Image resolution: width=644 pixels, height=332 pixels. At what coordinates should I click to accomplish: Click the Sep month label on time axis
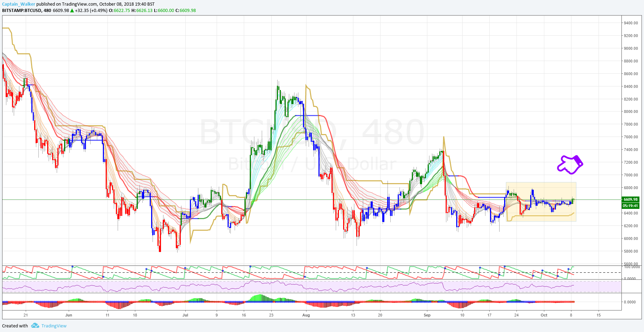(x=427, y=315)
